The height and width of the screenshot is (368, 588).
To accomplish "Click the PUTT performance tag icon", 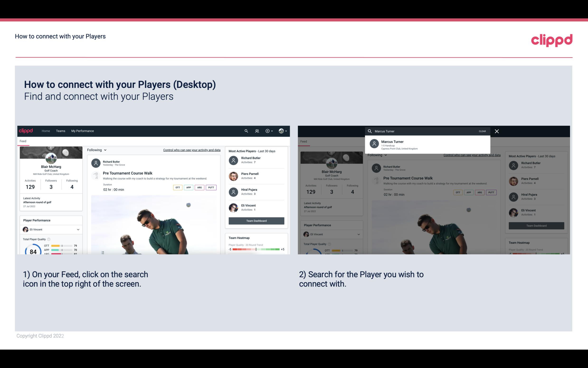I will [211, 187].
